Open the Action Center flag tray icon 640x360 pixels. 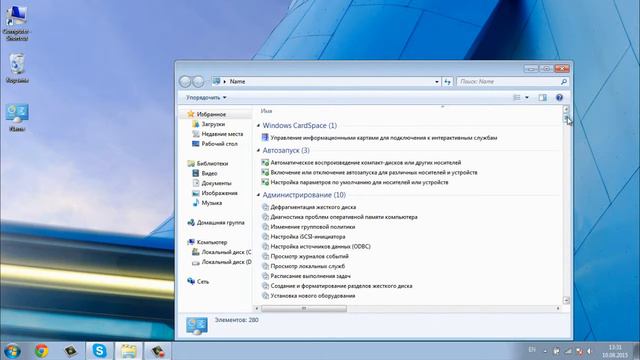(556, 351)
